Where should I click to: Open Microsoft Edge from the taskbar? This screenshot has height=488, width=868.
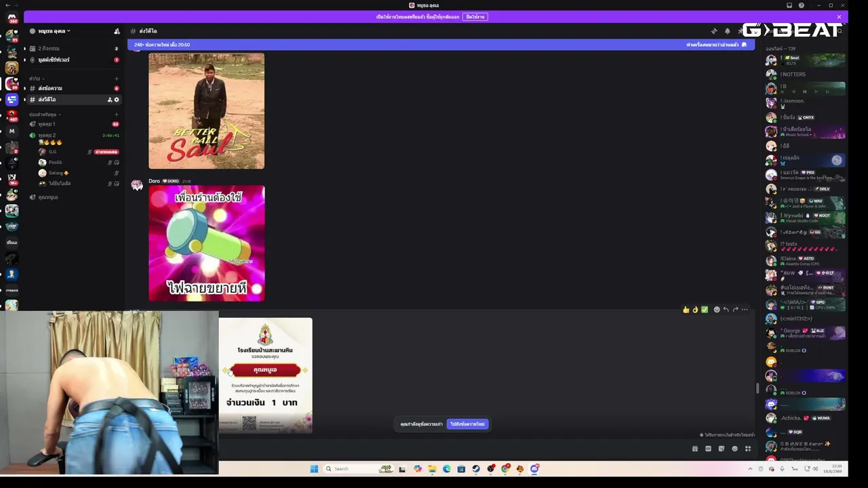(447, 469)
